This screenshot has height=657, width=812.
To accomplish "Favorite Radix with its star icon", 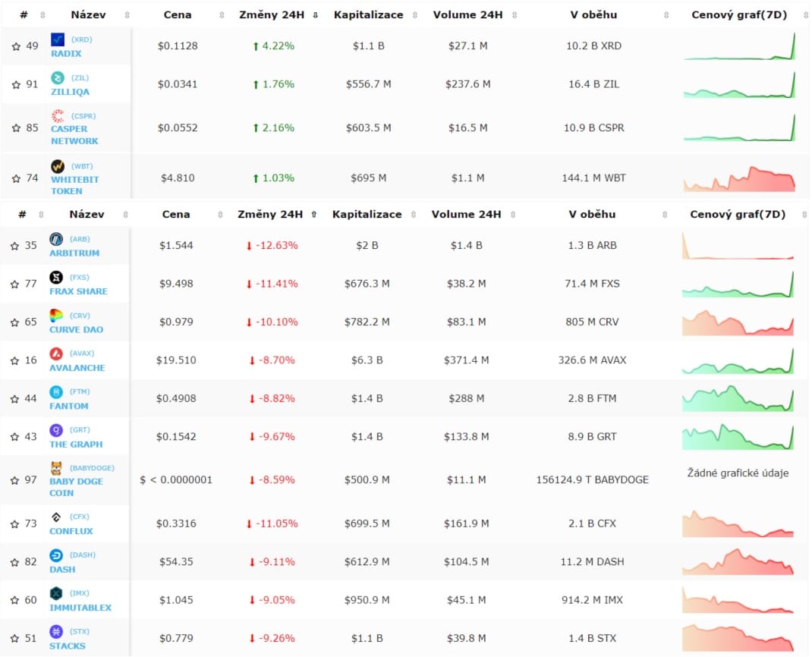I will pyautogui.click(x=16, y=46).
